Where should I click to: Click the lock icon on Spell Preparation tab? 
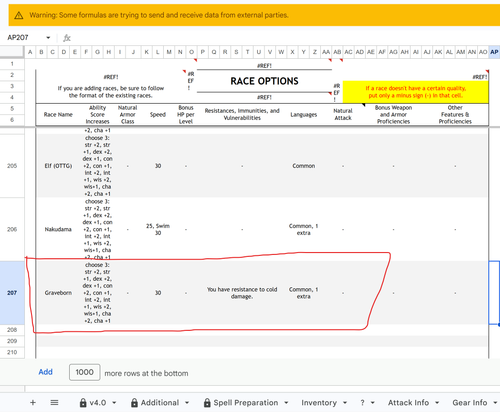tap(207, 403)
